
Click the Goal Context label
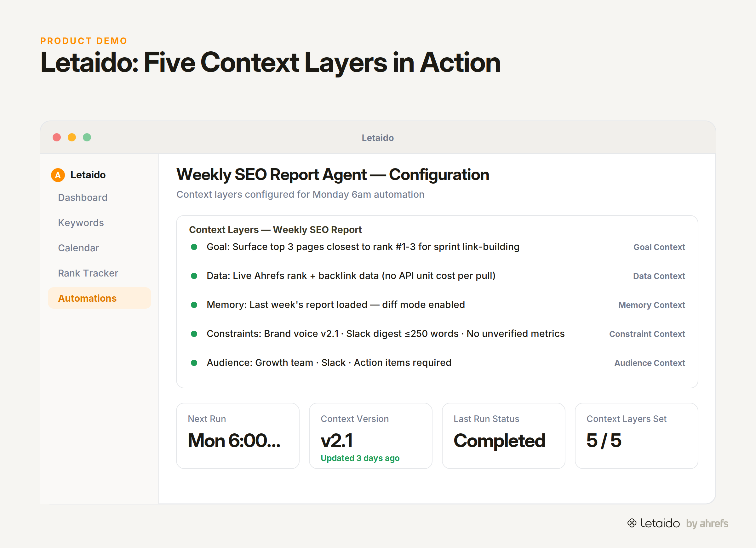(659, 247)
